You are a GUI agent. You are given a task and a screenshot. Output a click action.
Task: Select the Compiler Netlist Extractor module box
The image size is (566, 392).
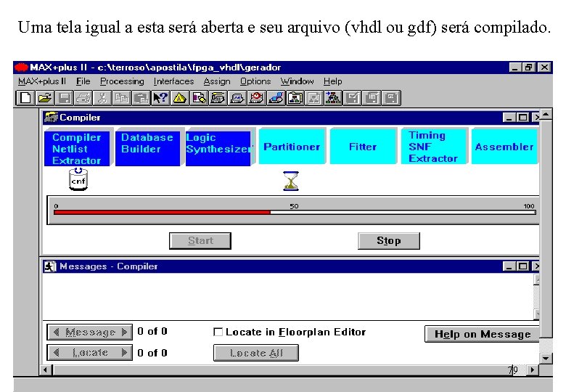tap(77, 149)
